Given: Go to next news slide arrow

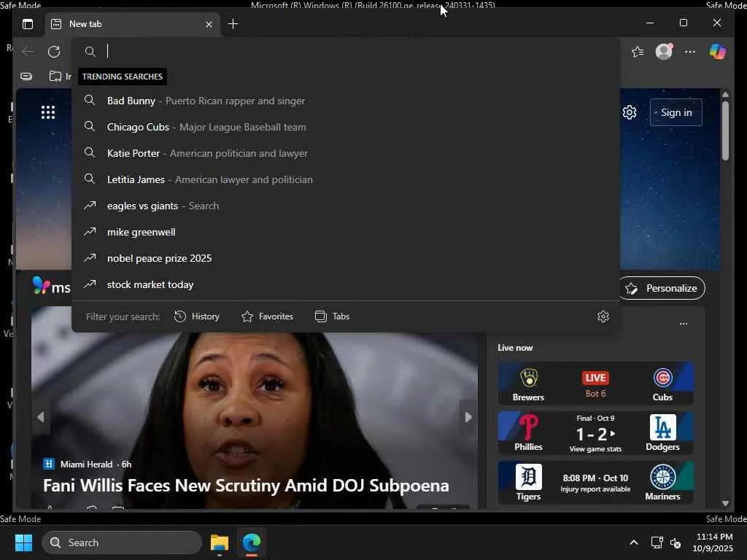Looking at the screenshot, I should pos(468,416).
